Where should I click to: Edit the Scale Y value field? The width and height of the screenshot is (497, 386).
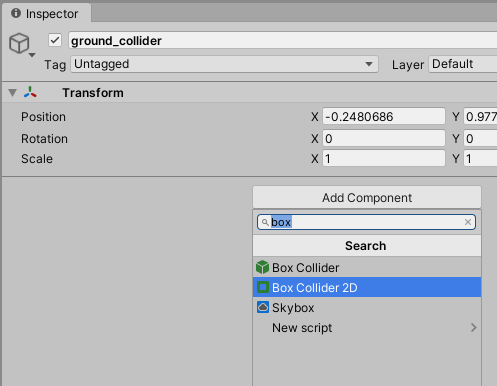(480, 158)
